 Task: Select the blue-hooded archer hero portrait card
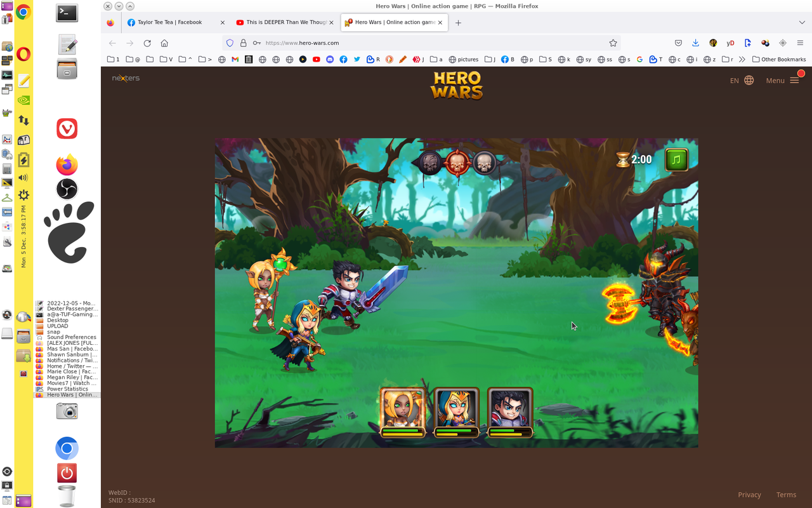457,412
